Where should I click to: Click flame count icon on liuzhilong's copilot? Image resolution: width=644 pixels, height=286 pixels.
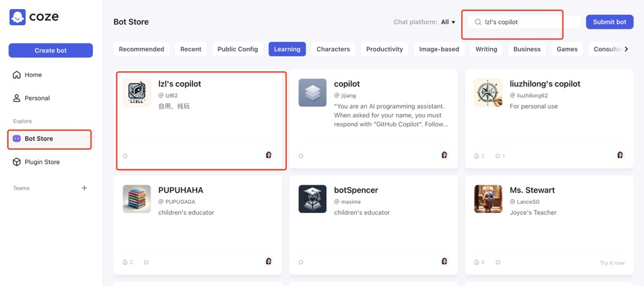tap(477, 156)
